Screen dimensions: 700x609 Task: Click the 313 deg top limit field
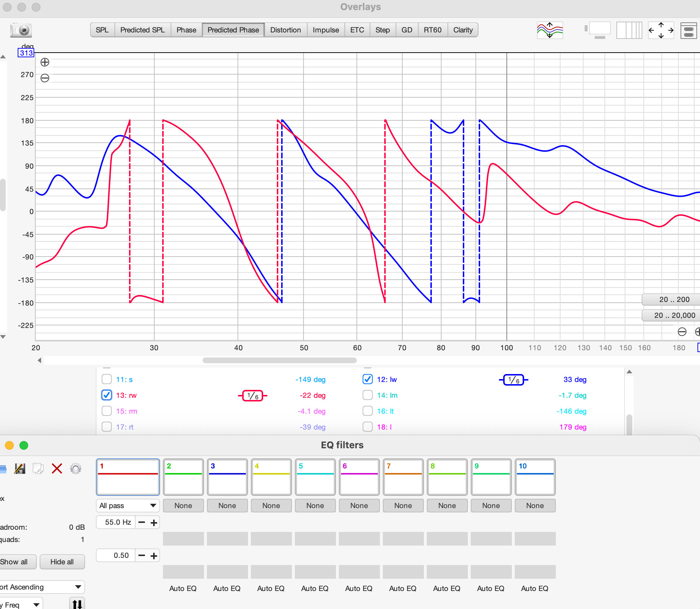pyautogui.click(x=26, y=53)
